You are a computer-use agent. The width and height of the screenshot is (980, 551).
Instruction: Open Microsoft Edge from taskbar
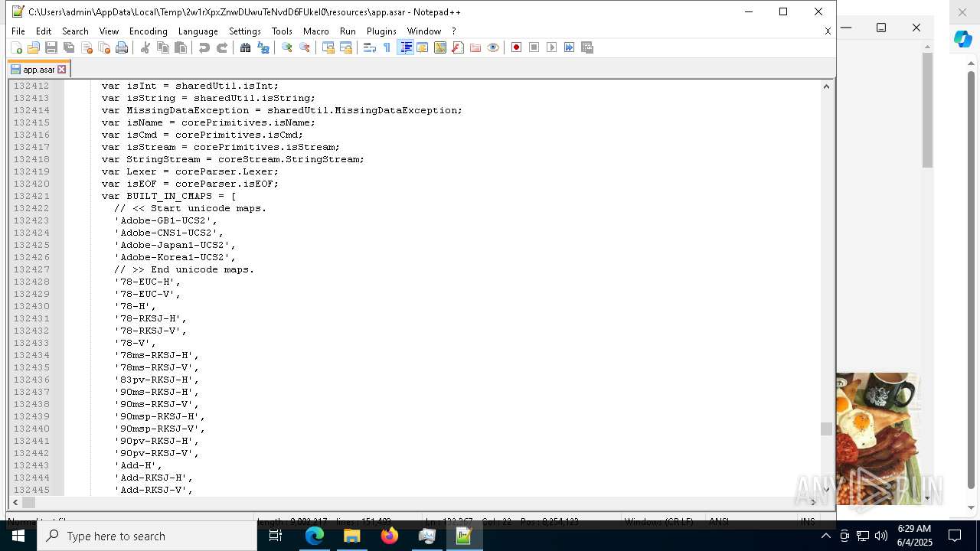pyautogui.click(x=315, y=536)
